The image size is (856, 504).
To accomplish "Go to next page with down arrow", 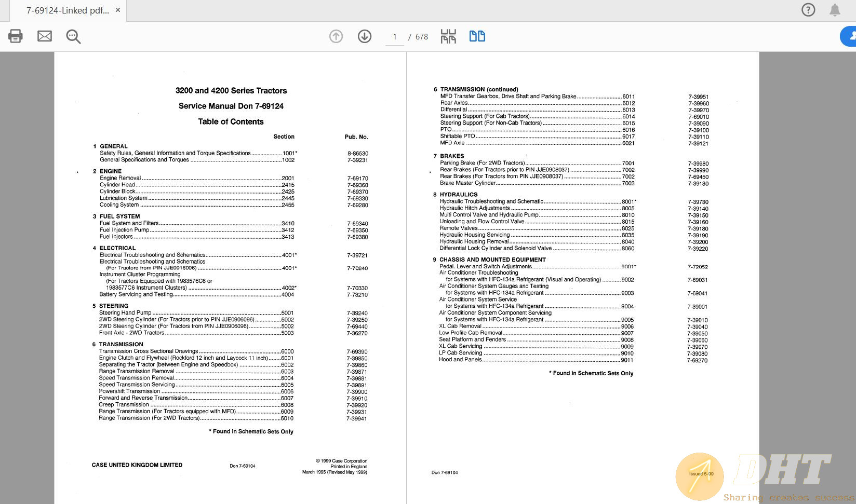I will [x=365, y=36].
